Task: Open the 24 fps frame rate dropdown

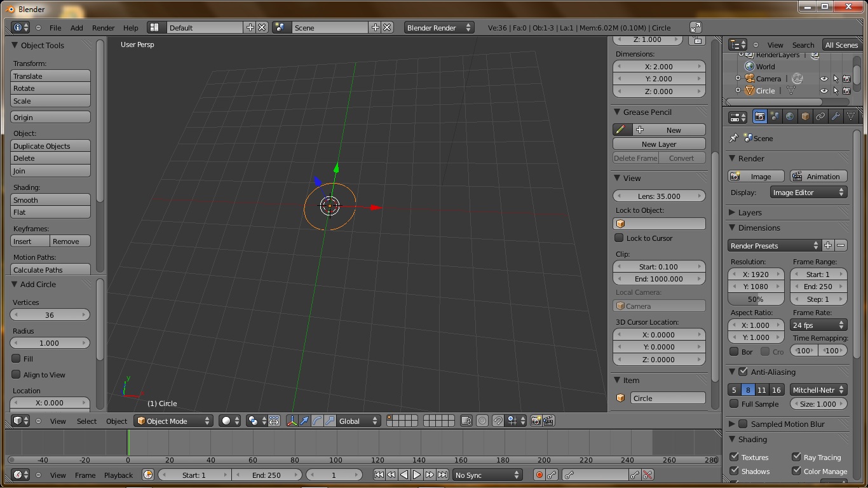Action: (x=818, y=325)
